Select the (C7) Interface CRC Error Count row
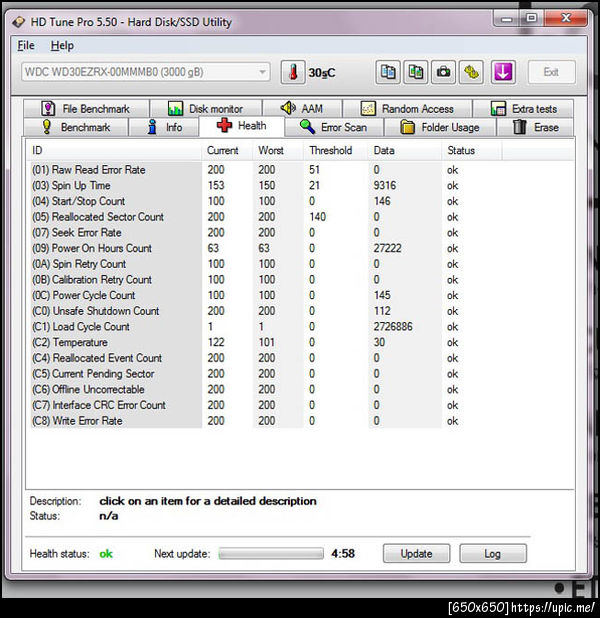 pyautogui.click(x=302, y=405)
